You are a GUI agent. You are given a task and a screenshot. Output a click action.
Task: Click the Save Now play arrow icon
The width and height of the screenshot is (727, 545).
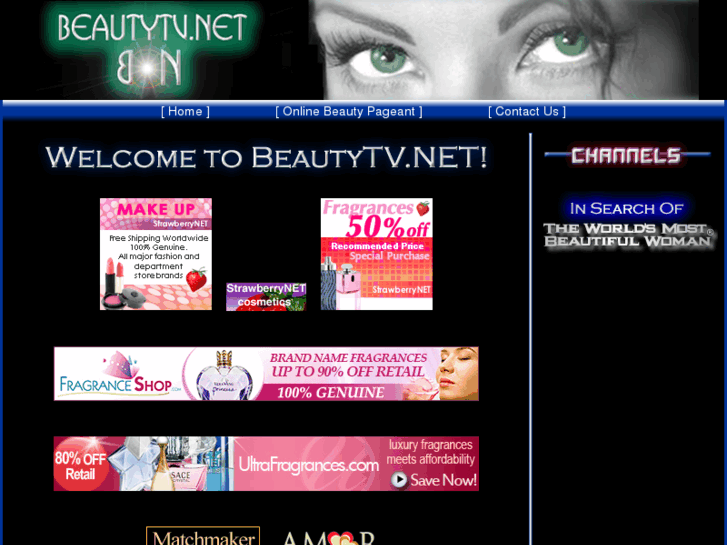click(x=399, y=480)
